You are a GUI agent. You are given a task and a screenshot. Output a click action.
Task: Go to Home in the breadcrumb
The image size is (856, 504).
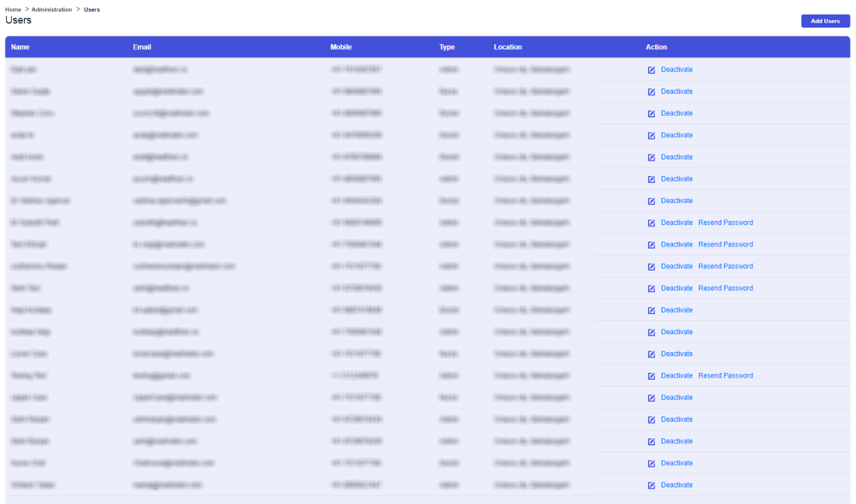click(13, 10)
